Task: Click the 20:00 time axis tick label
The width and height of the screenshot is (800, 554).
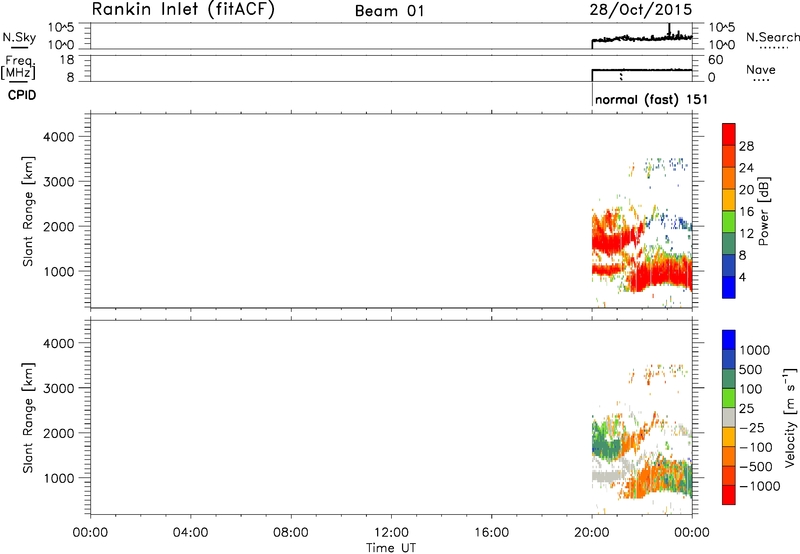Action: click(x=592, y=533)
